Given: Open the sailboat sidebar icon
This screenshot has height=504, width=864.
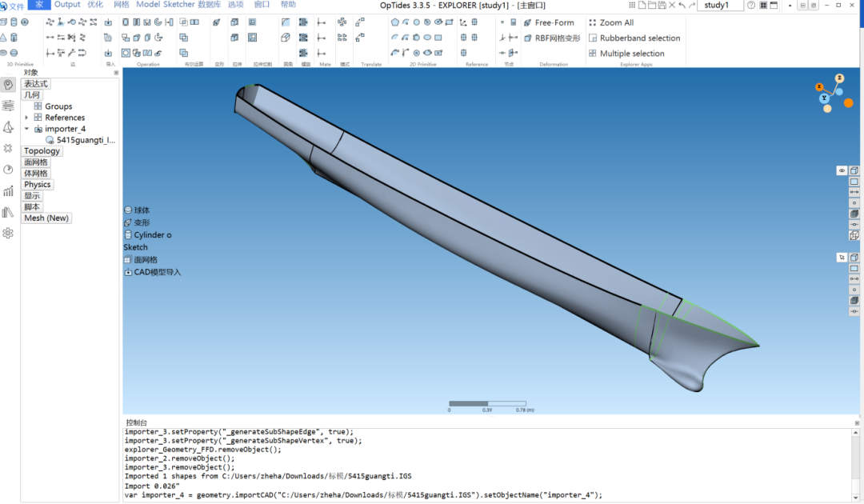Looking at the screenshot, I should [8, 127].
